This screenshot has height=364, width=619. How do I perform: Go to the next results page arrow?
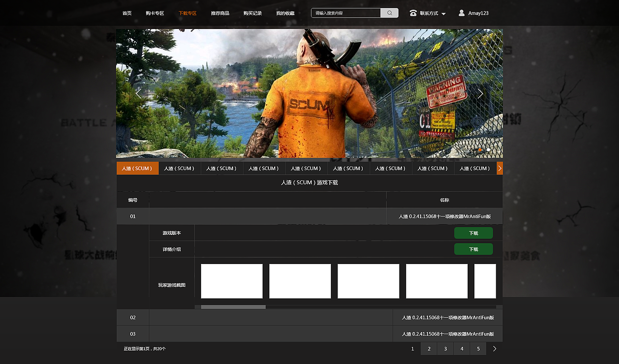pyautogui.click(x=494, y=349)
